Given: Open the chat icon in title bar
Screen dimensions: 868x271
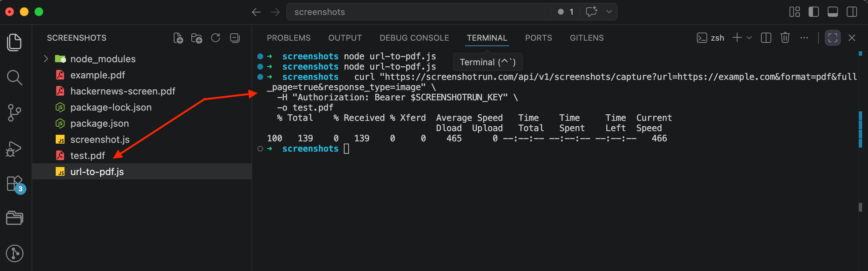Looking at the screenshot, I should 592,12.
